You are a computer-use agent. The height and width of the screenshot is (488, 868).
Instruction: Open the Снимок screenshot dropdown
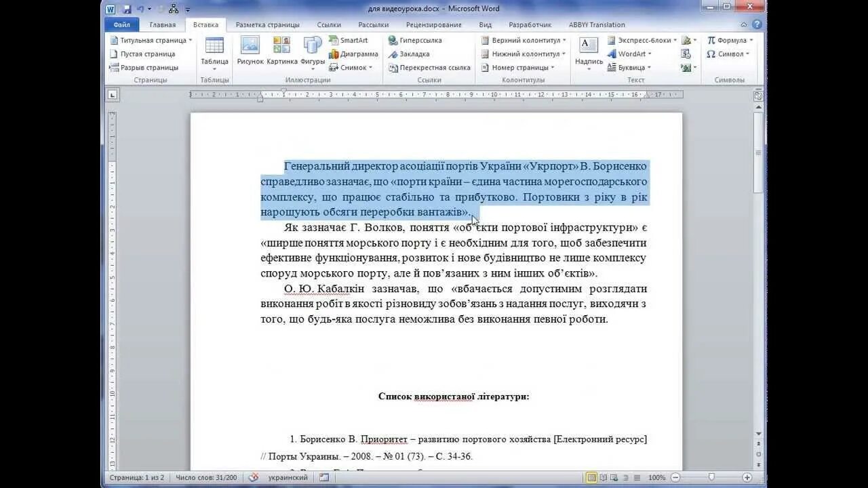pos(351,67)
